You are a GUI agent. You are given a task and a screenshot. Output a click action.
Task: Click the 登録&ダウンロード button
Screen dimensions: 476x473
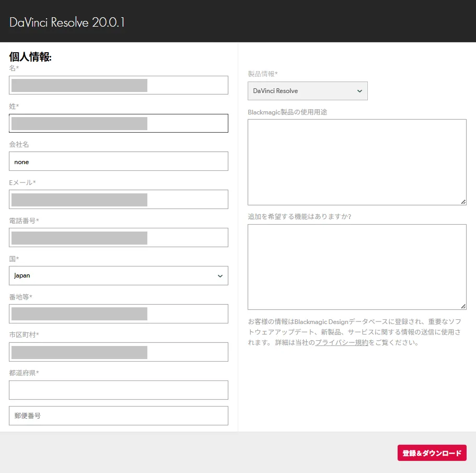click(x=432, y=453)
